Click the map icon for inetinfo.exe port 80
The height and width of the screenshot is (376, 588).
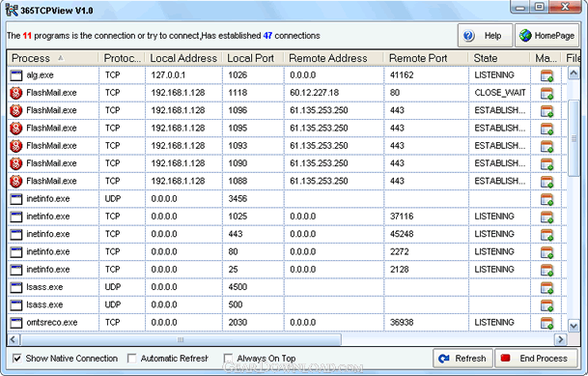tap(546, 252)
